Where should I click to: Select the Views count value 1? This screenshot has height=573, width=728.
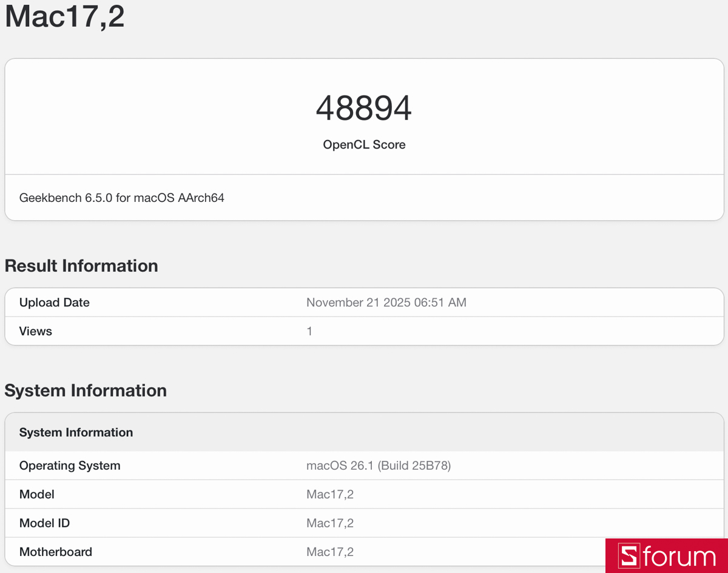pyautogui.click(x=309, y=331)
